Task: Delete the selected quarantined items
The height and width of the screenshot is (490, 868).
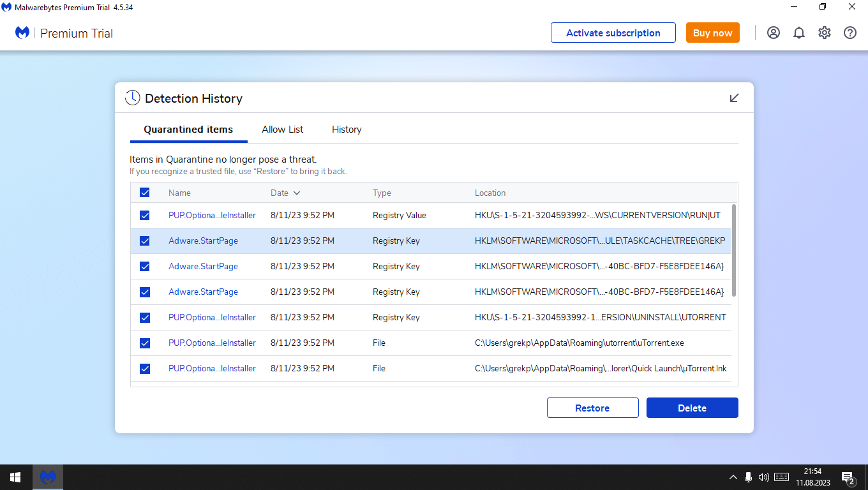Action: [692, 408]
